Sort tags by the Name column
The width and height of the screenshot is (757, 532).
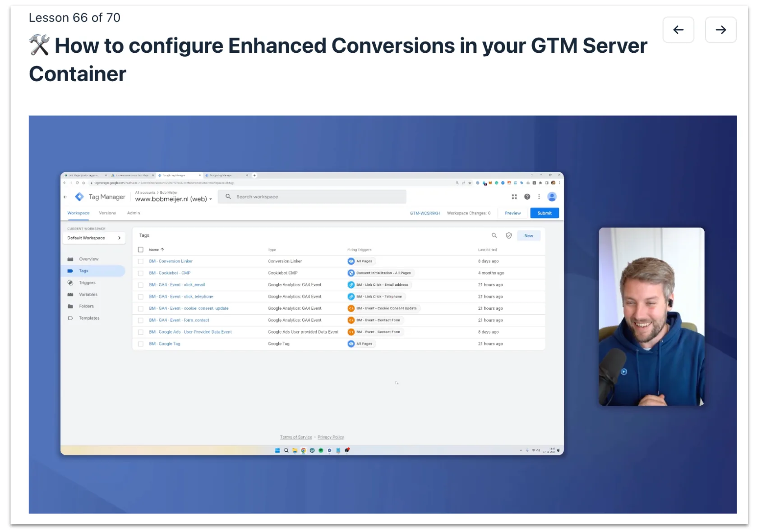point(157,250)
